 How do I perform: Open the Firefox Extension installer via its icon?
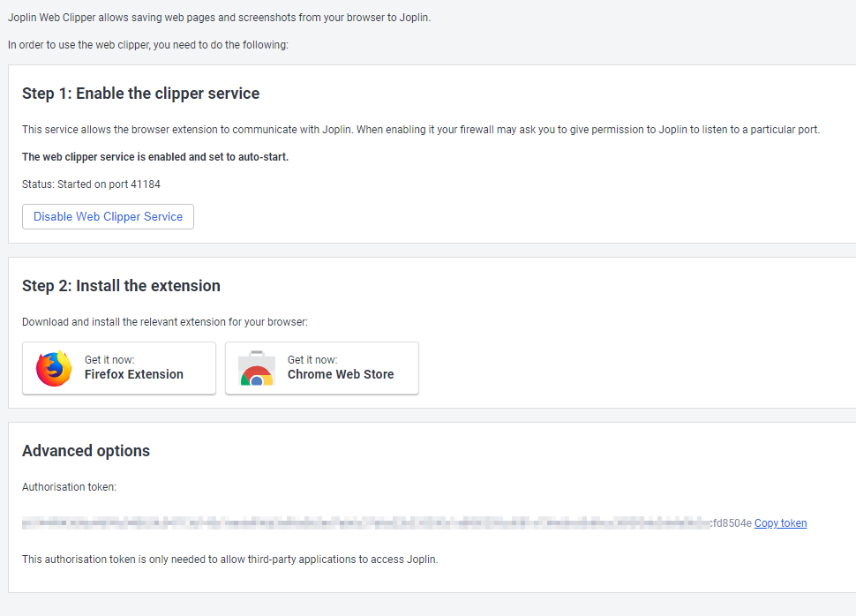pos(54,366)
